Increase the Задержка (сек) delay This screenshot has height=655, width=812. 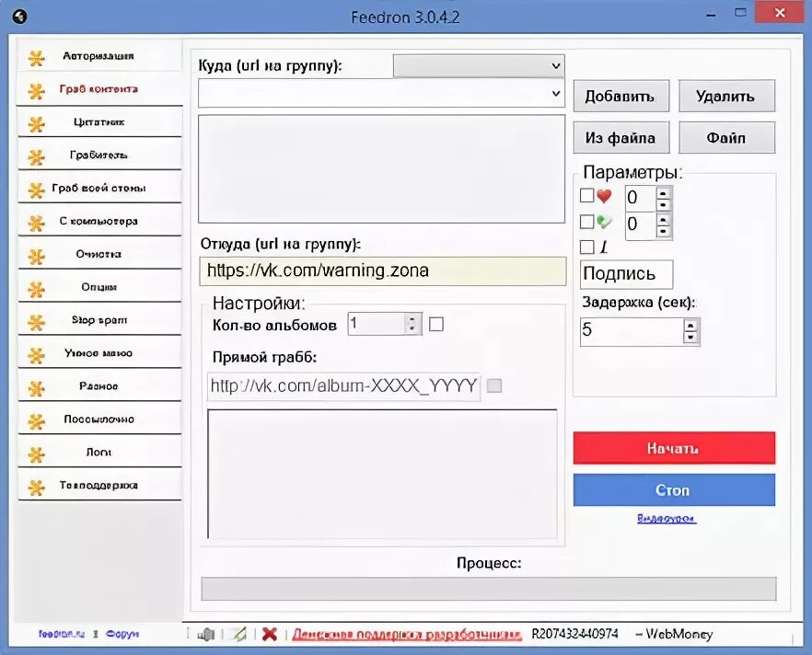pyautogui.click(x=690, y=326)
